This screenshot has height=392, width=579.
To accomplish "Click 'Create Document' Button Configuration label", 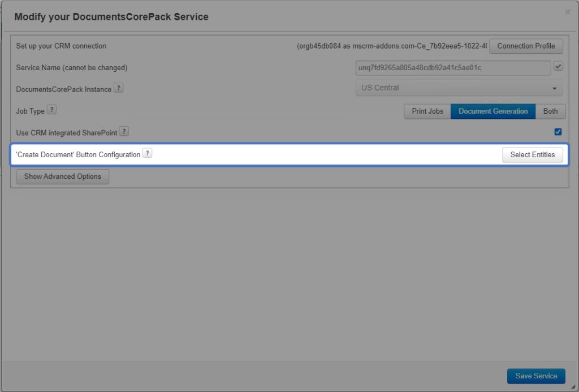I will pyautogui.click(x=78, y=155).
